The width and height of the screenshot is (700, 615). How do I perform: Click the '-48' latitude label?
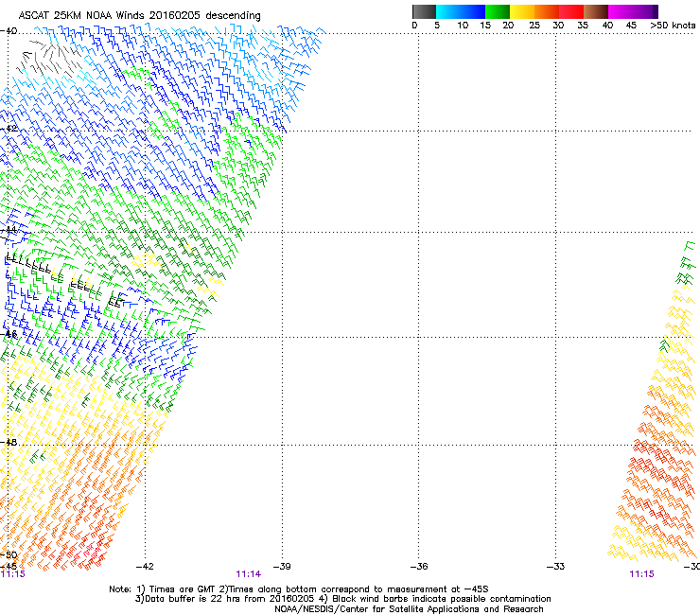(x=9, y=442)
